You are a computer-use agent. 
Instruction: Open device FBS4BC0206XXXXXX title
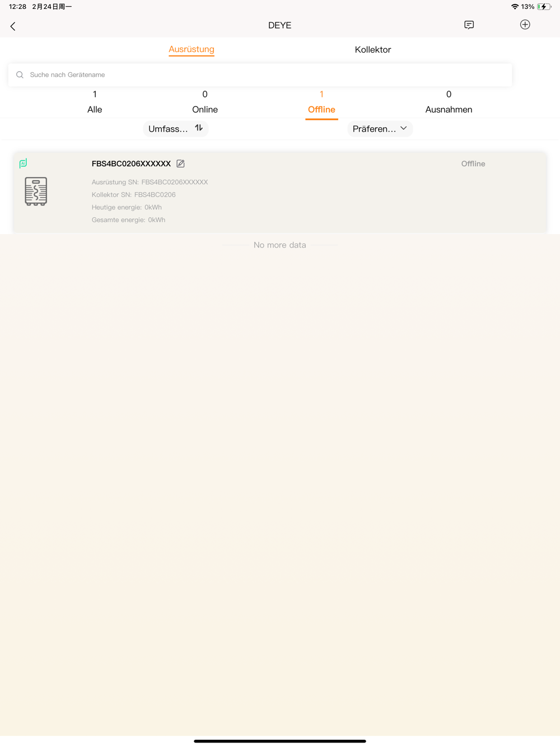click(x=131, y=164)
